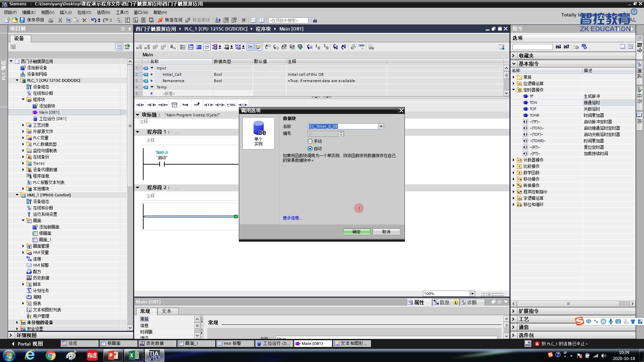
Task: Click the insert network icon
Action: click(x=139, y=47)
